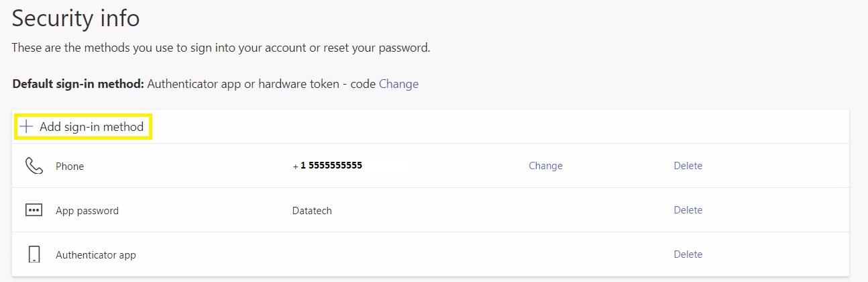
Task: Delete the Datatech app password
Action: coord(688,210)
